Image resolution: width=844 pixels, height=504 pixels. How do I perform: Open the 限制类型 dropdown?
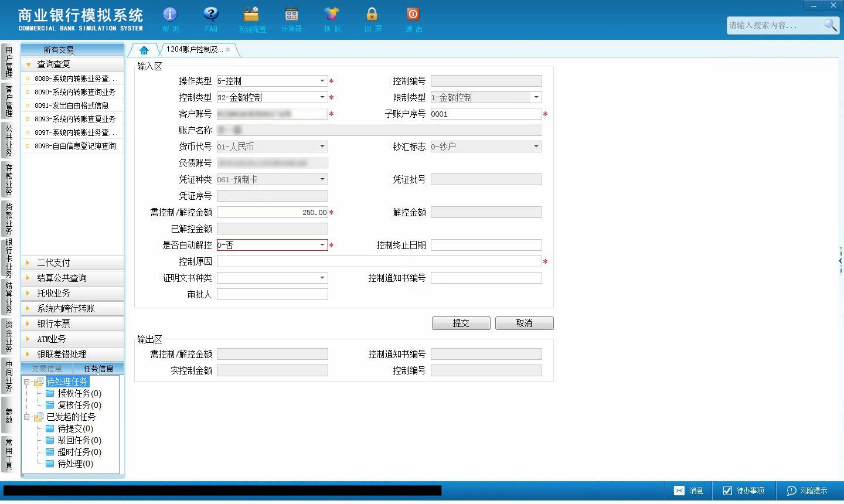tap(536, 97)
